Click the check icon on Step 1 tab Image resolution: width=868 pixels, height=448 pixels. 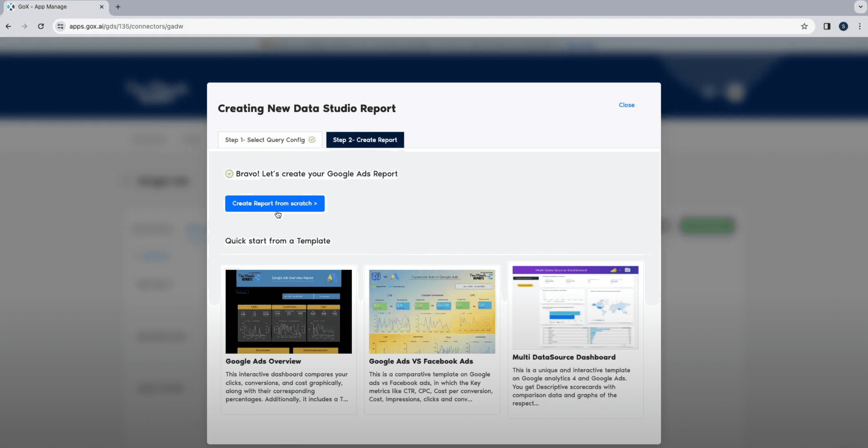(x=312, y=140)
